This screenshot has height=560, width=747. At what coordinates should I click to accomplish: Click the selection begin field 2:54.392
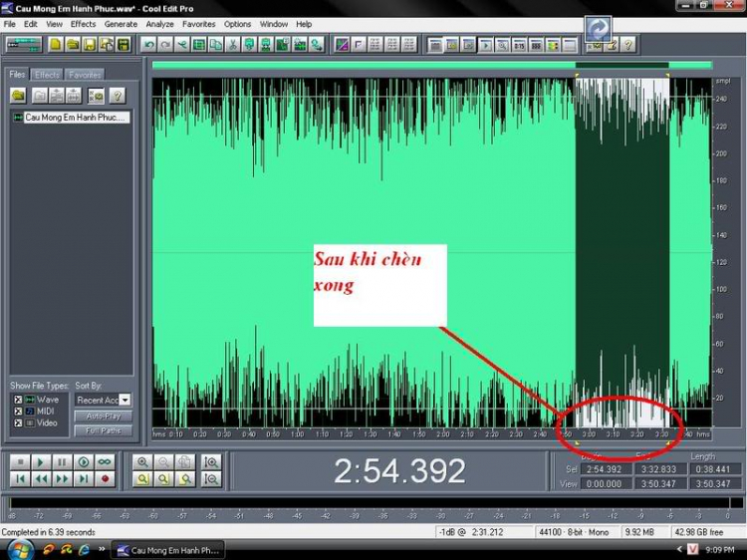click(x=605, y=469)
